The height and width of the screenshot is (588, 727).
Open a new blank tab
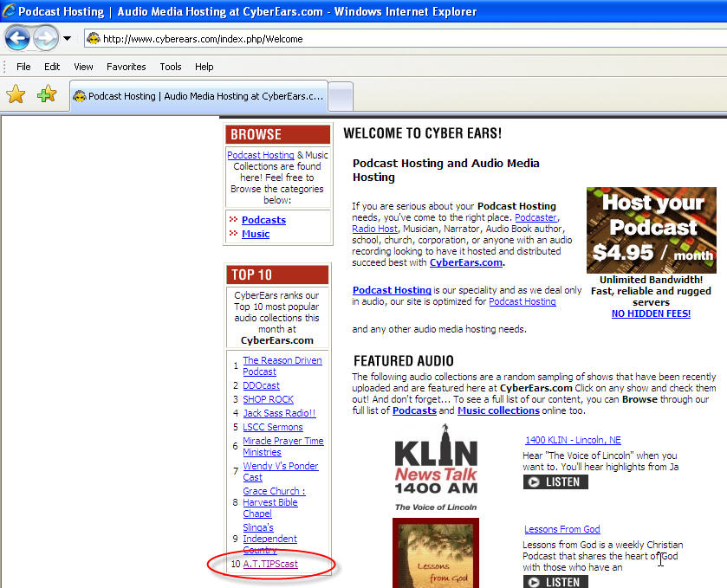pyautogui.click(x=341, y=96)
